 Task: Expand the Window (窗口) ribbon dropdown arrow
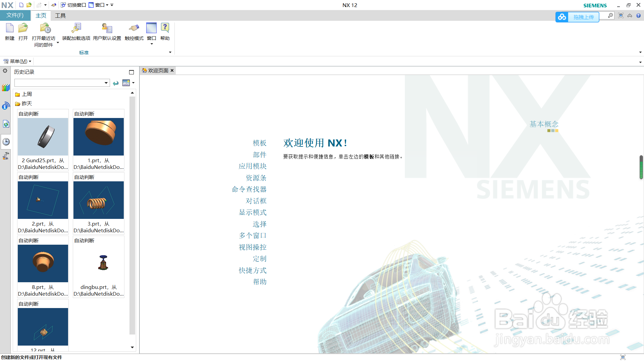click(x=152, y=44)
